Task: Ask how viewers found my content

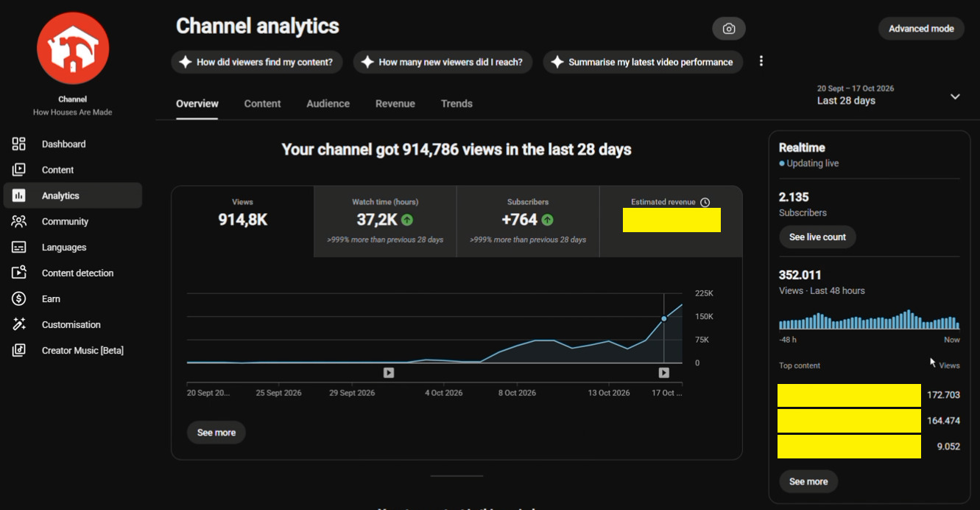Action: [x=258, y=62]
